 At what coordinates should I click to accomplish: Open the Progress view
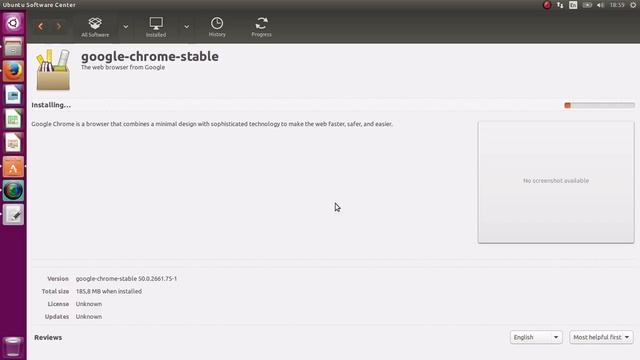point(262,27)
